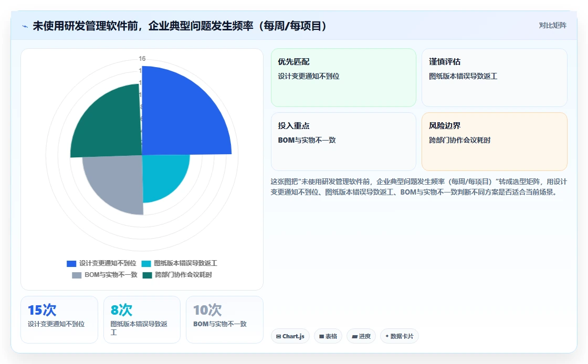Open the 15次 stat card
This screenshot has width=588, height=364.
(59, 319)
